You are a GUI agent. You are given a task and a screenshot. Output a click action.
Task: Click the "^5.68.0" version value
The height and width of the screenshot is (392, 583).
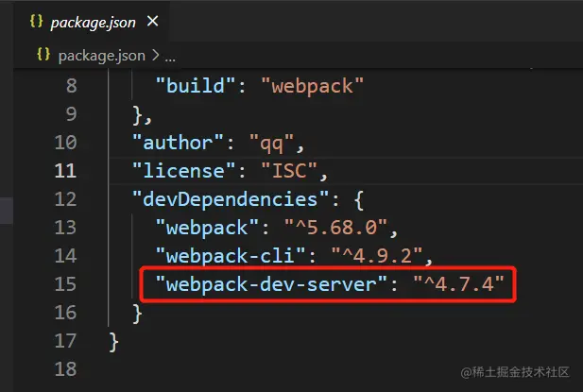point(335,228)
